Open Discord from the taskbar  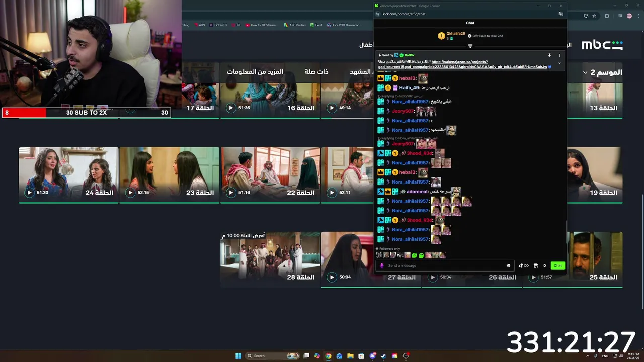pyautogui.click(x=372, y=356)
